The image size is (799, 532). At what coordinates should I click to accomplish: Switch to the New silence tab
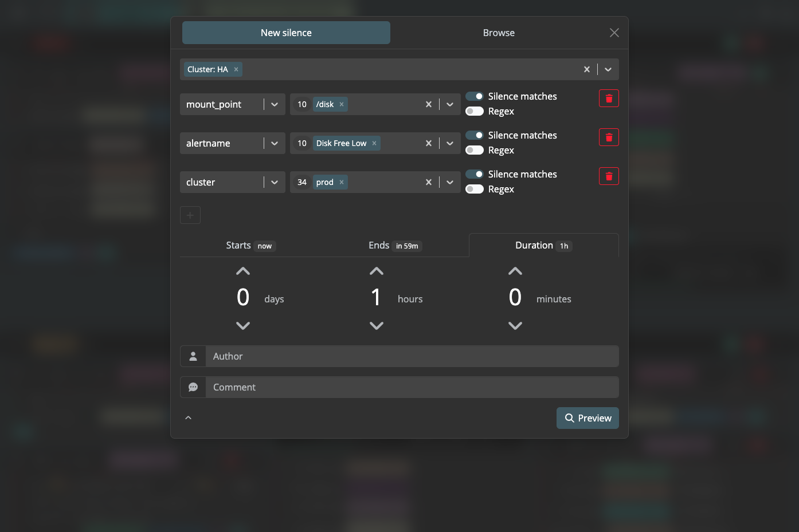[x=286, y=33]
